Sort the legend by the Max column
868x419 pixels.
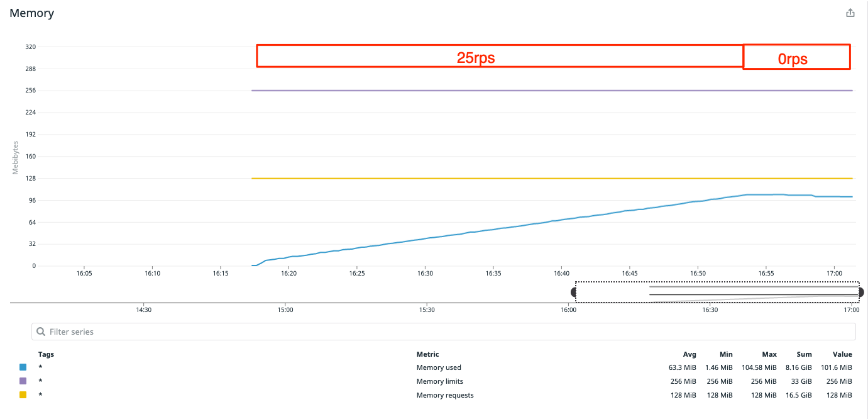(x=769, y=354)
